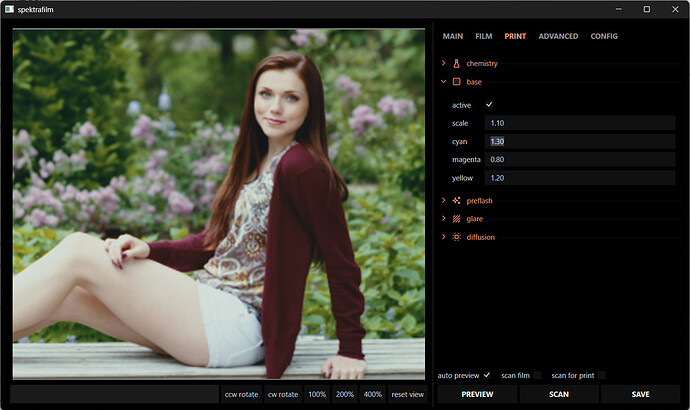Click the base section label
This screenshot has width=690, height=410.
474,82
